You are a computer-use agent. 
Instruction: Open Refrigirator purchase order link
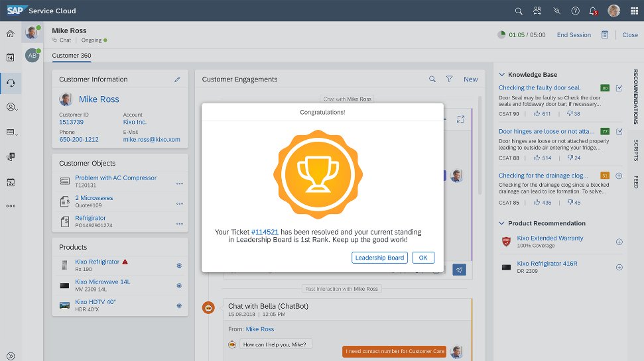[x=90, y=218]
